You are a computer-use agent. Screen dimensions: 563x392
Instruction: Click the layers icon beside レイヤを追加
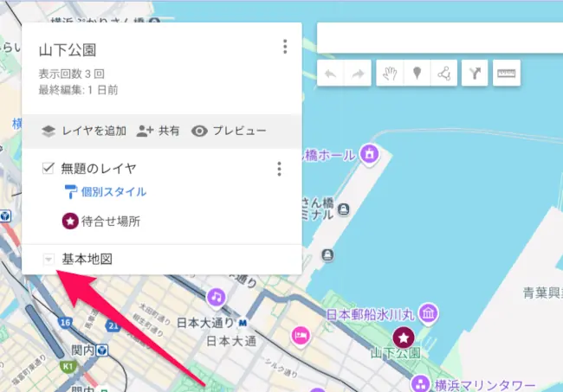tap(49, 132)
